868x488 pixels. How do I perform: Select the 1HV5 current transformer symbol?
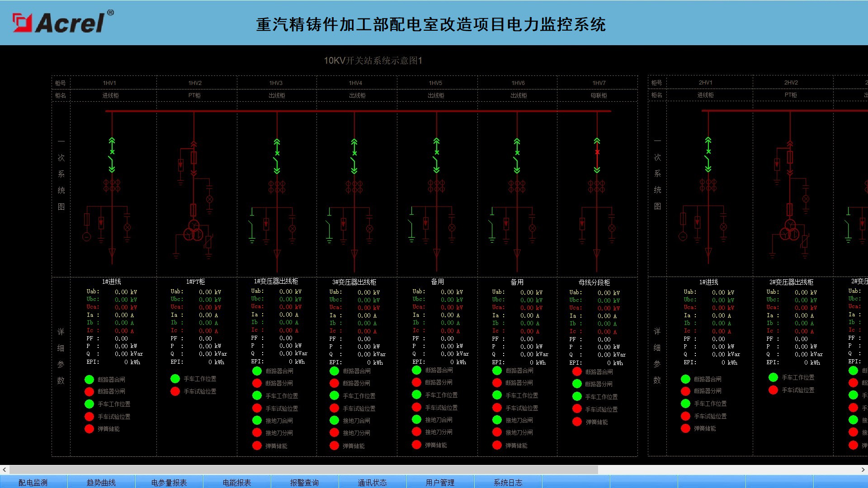pos(437,186)
